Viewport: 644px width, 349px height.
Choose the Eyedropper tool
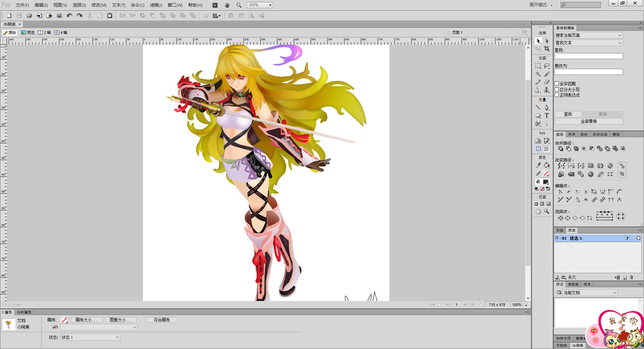point(538,165)
